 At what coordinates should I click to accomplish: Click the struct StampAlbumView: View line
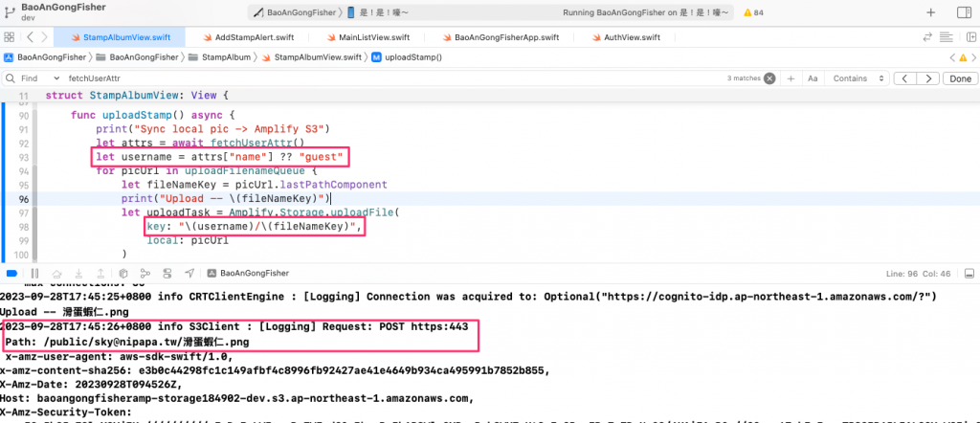138,96
